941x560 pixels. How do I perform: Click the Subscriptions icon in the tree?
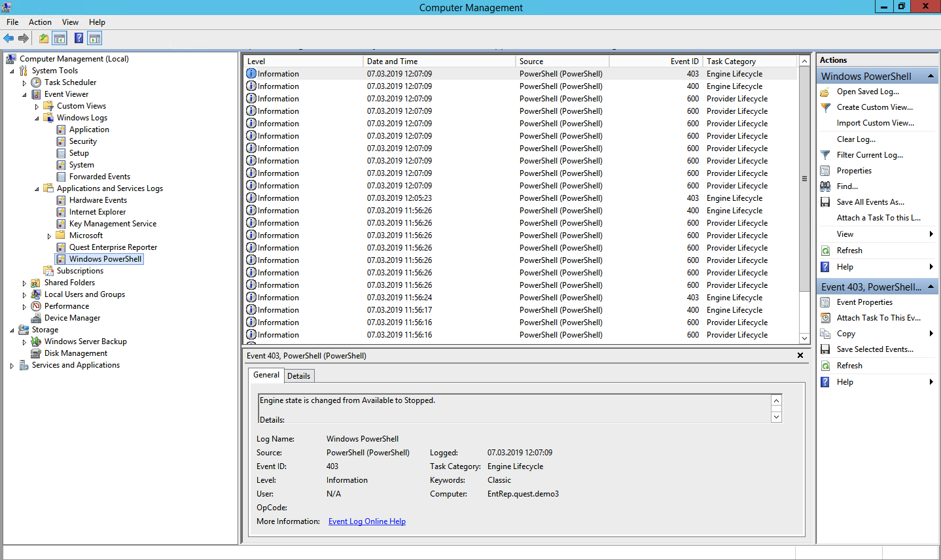click(x=48, y=271)
